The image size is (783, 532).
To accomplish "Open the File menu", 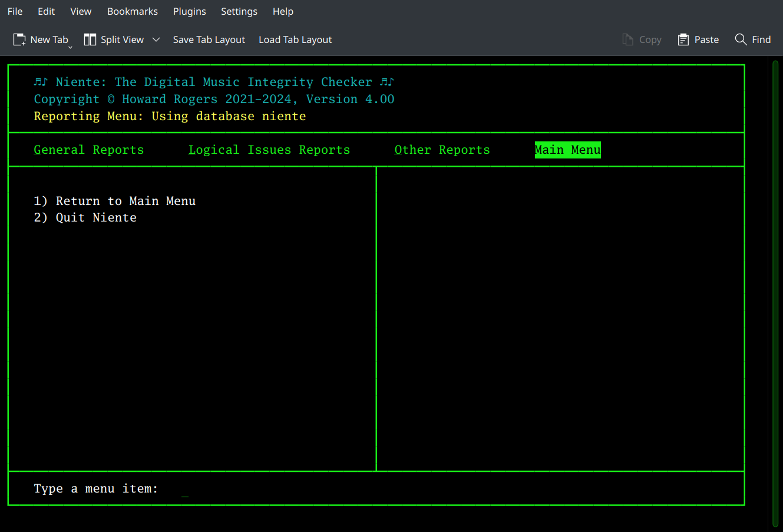I will point(15,11).
